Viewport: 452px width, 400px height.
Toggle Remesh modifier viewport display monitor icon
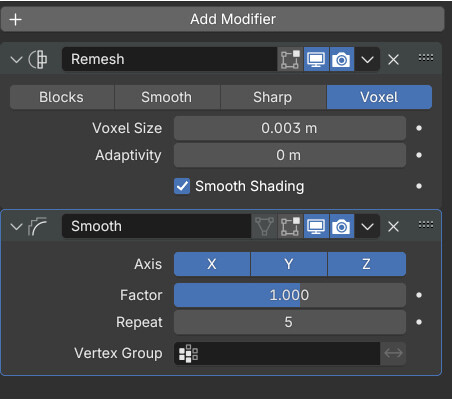(316, 59)
